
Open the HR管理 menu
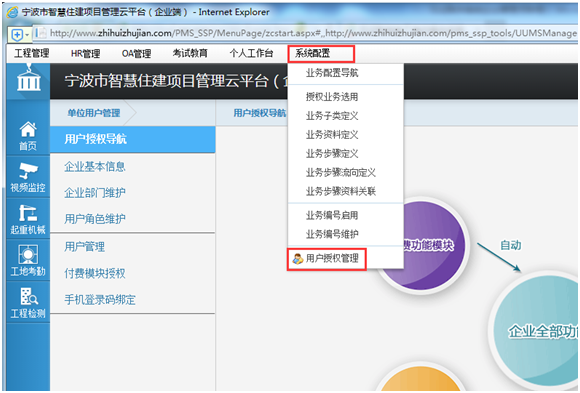pyautogui.click(x=85, y=54)
